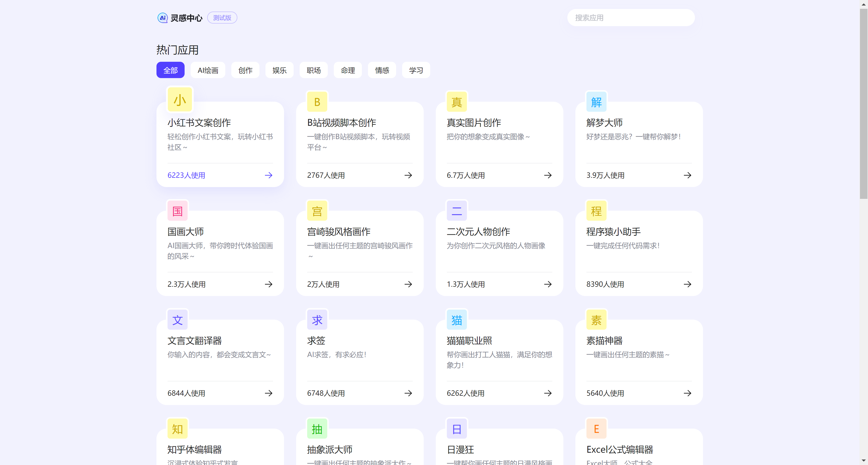Click the 日漫狂 icon tile
The image size is (868, 465).
[457, 429]
